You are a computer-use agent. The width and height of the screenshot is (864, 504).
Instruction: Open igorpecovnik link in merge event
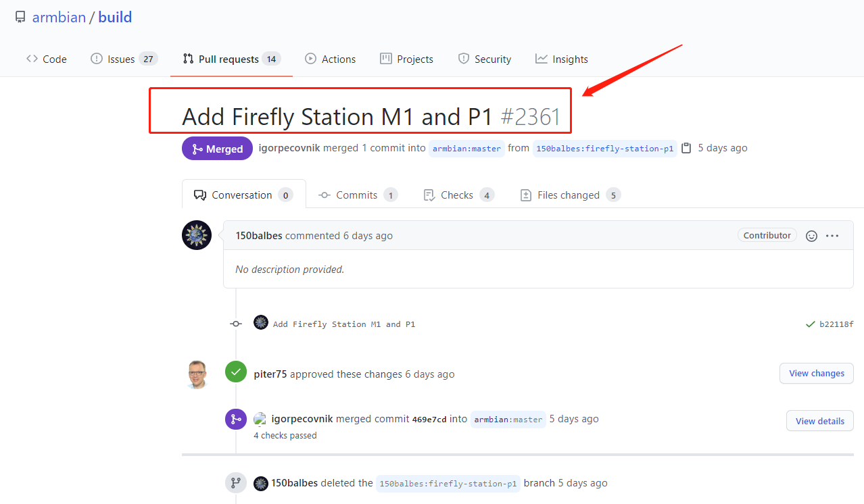(302, 419)
